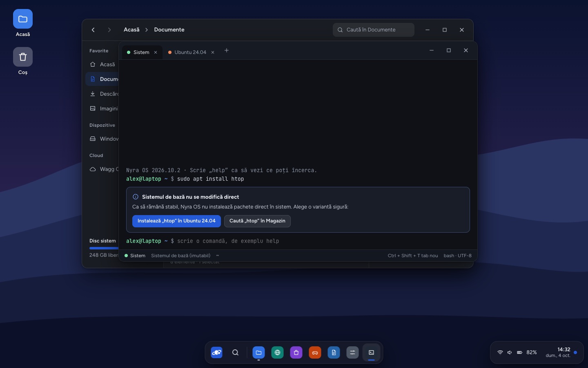Open the document editor icon in dock

(x=334, y=352)
